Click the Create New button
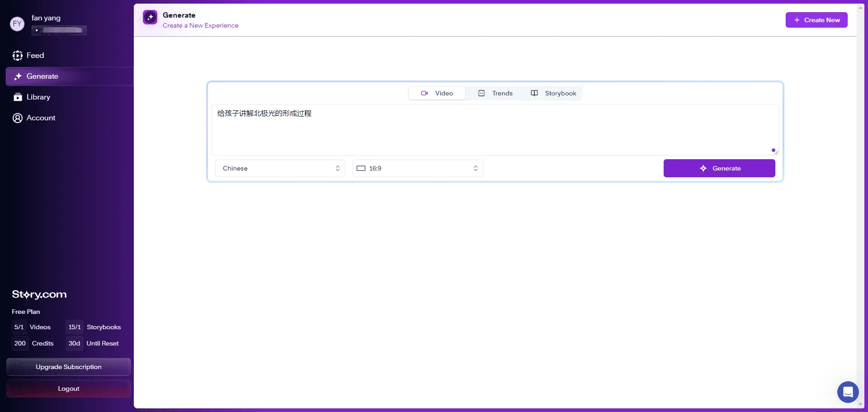Screen dimensions: 868x412 [x=816, y=20]
